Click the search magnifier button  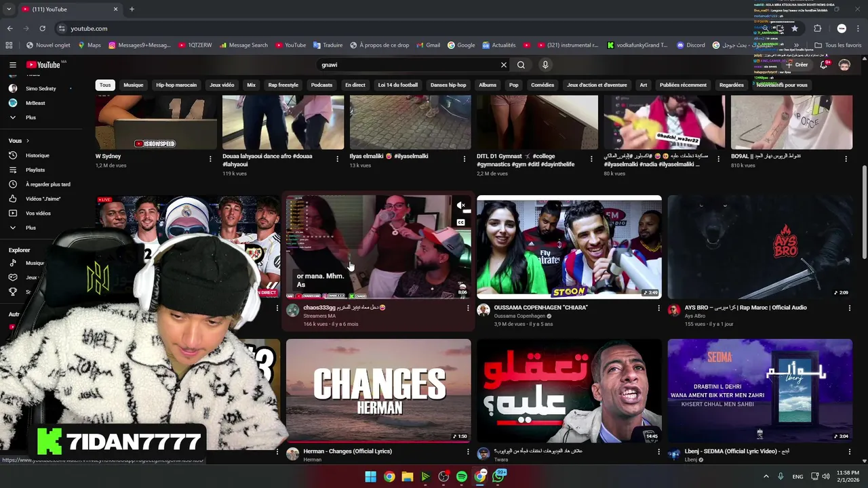521,65
